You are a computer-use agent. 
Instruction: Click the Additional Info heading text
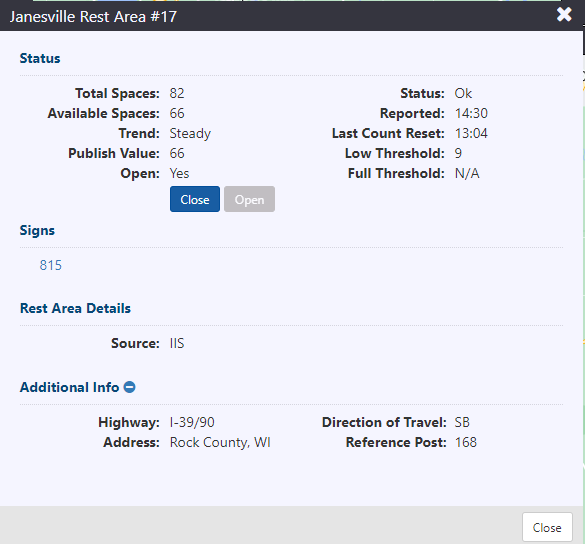coord(69,387)
